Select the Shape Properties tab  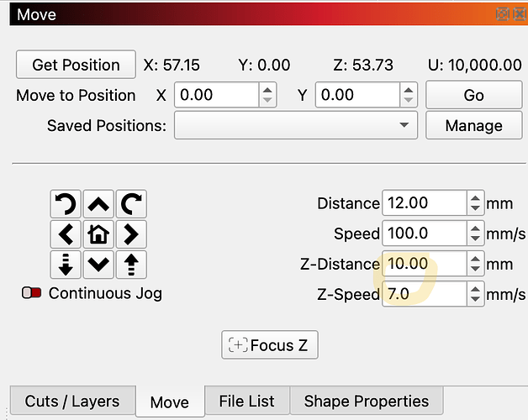pos(366,402)
